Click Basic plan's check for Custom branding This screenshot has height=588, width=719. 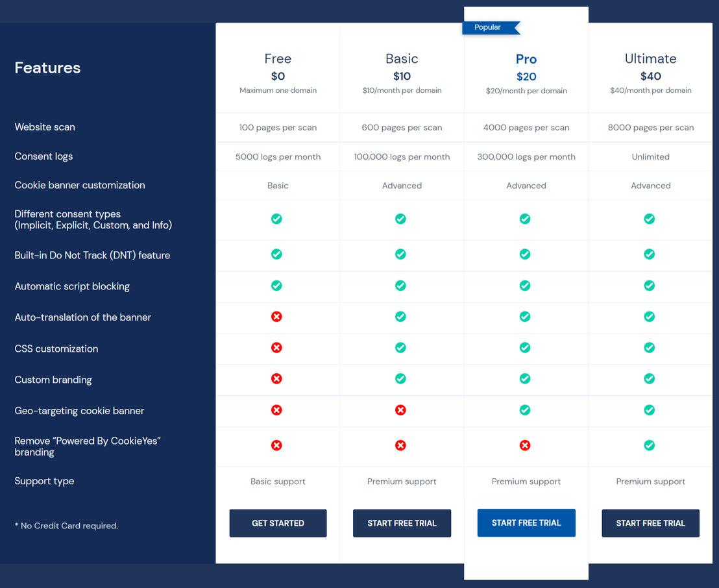coord(401,379)
